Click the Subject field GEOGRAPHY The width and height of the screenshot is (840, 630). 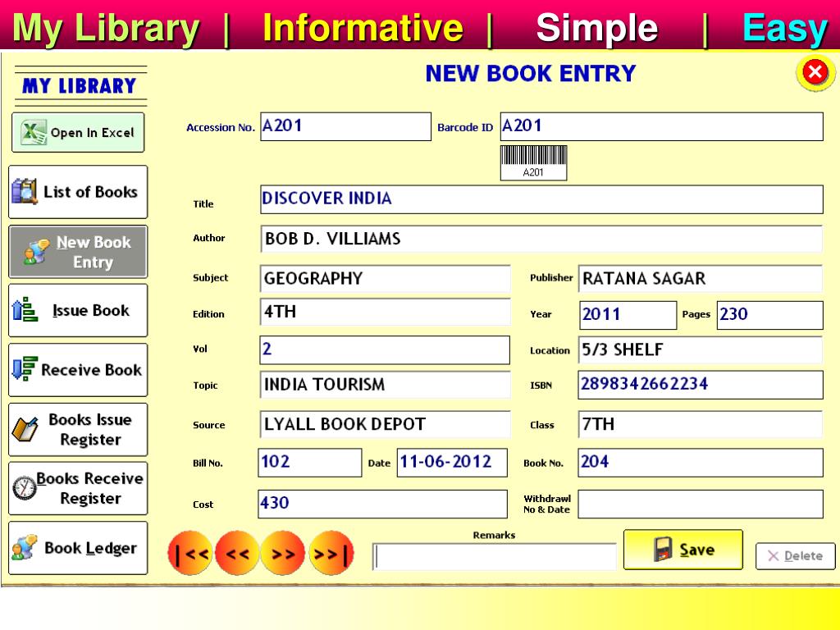coord(386,279)
